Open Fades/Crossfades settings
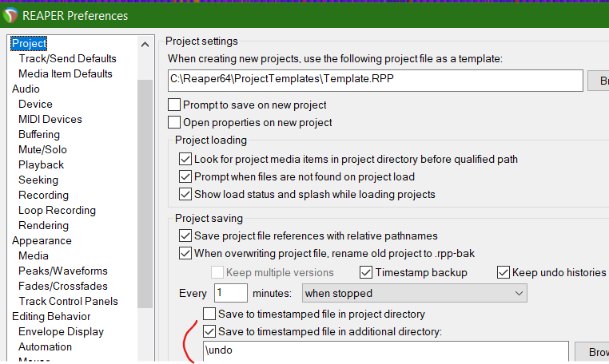 pyautogui.click(x=63, y=286)
